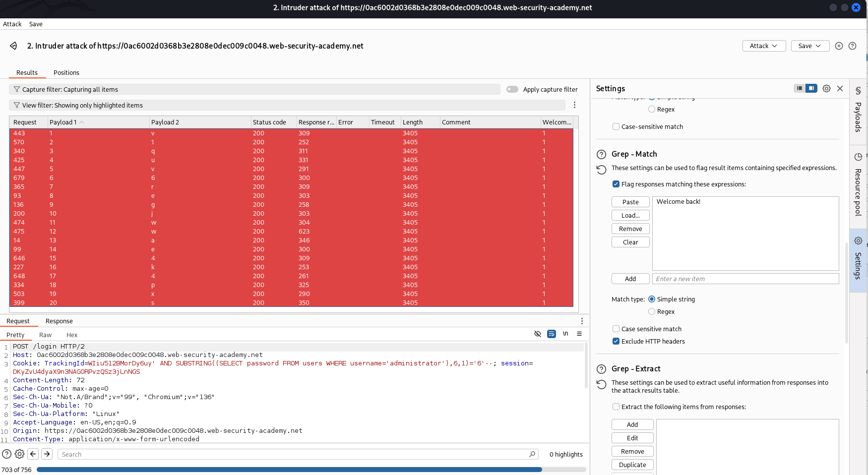Screen dimensions: 868x475
Task: Click the capture filter funnel icon
Action: pyautogui.click(x=17, y=89)
